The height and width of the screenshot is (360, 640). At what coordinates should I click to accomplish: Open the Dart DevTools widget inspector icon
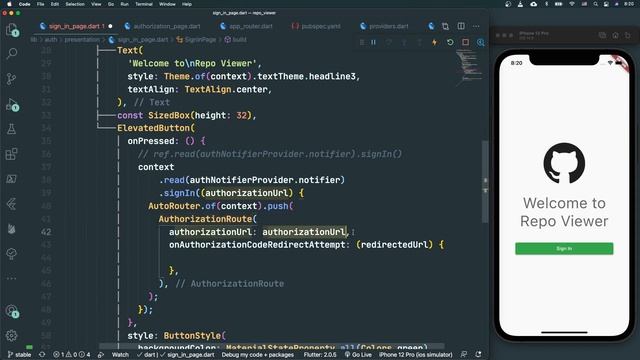coord(481,42)
